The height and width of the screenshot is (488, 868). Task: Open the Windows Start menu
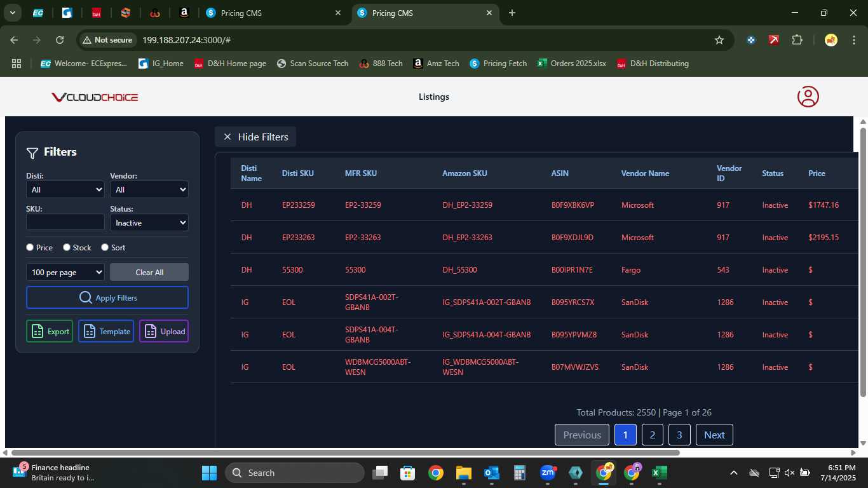pyautogui.click(x=209, y=473)
